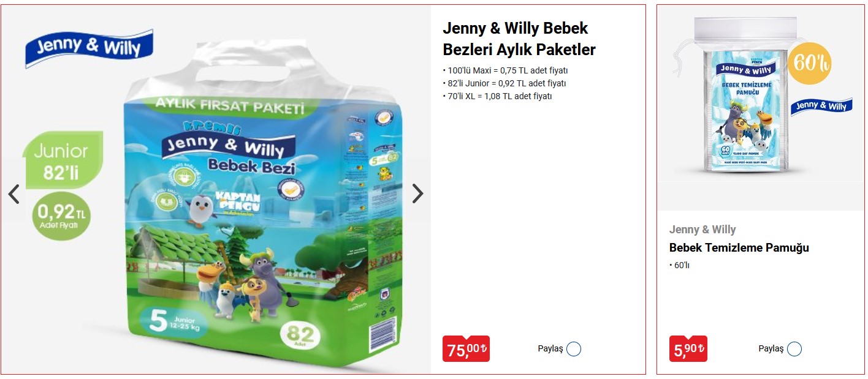This screenshot has width=868, height=379.
Task: Toggle the Paylaş circle for cotton pads
Action: 794,349
